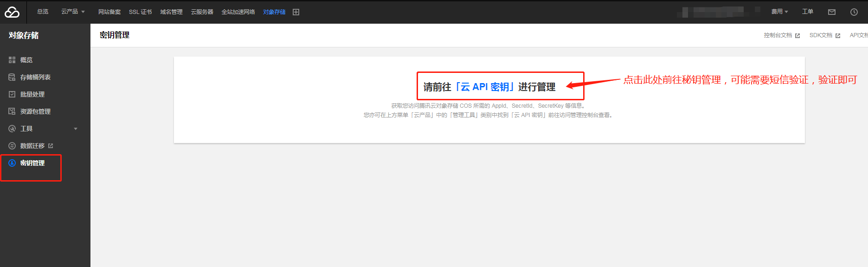Open 云服务器 in the top navigation
The height and width of the screenshot is (267, 868).
tap(202, 12)
